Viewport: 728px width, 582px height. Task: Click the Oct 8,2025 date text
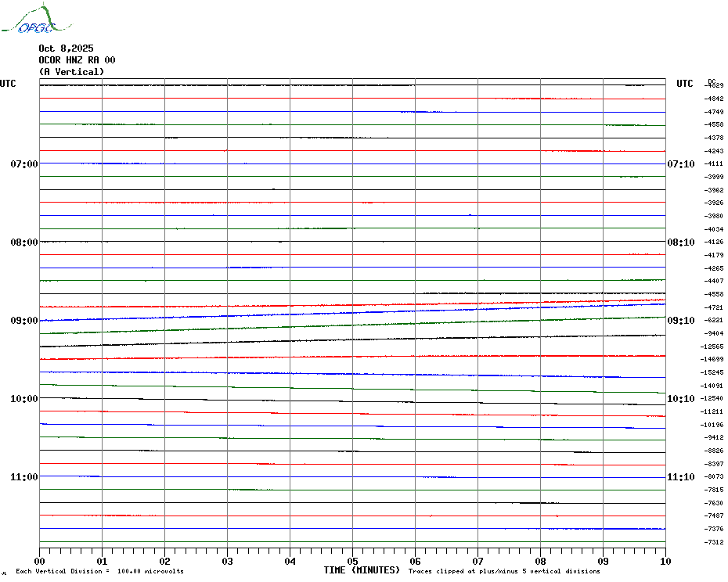point(66,48)
